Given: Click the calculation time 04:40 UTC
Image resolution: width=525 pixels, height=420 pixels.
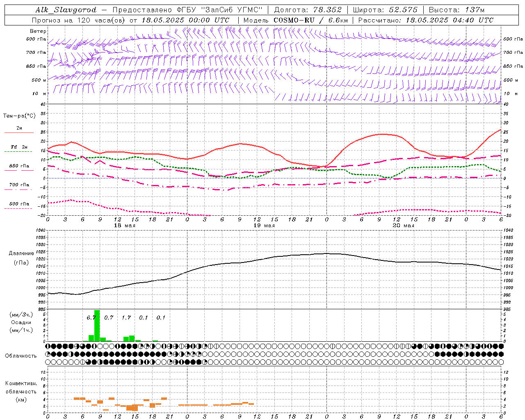Looking at the screenshot, I should coord(473,20).
